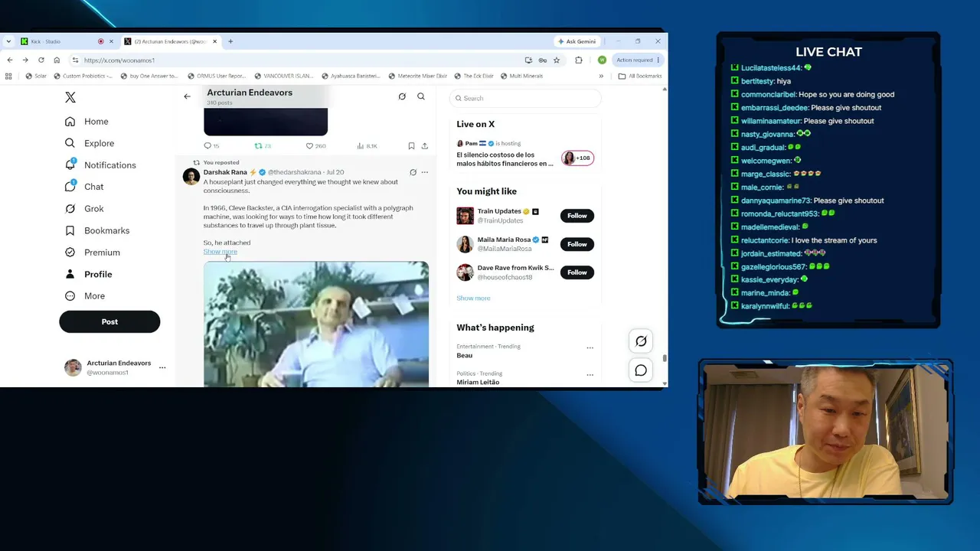Click the address bar showing x.com/woonamos1

pyautogui.click(x=299, y=60)
